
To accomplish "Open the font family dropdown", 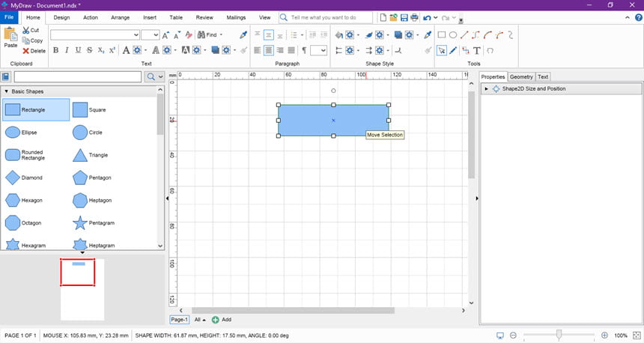I will click(136, 35).
